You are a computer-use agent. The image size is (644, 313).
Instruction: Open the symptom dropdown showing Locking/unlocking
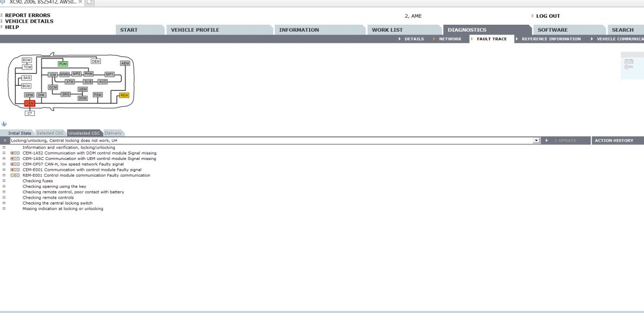pyautogui.click(x=536, y=140)
